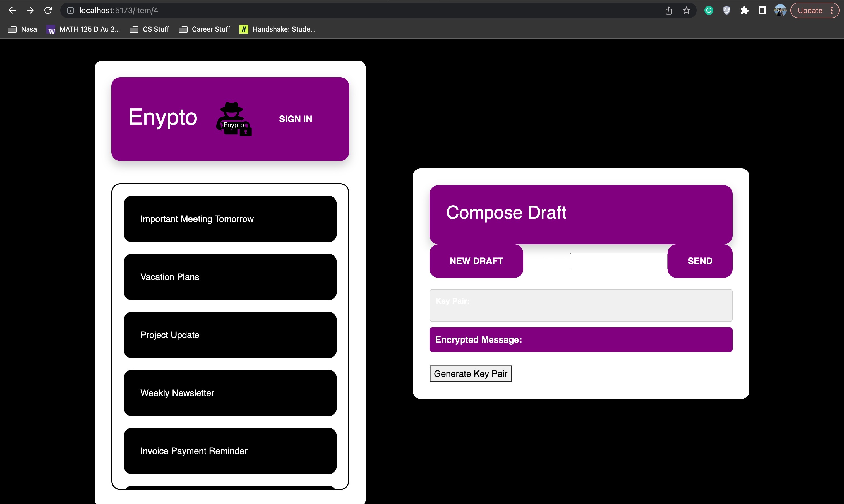This screenshot has height=504, width=844.
Task: Go back using the browser back arrow
Action: 12,11
